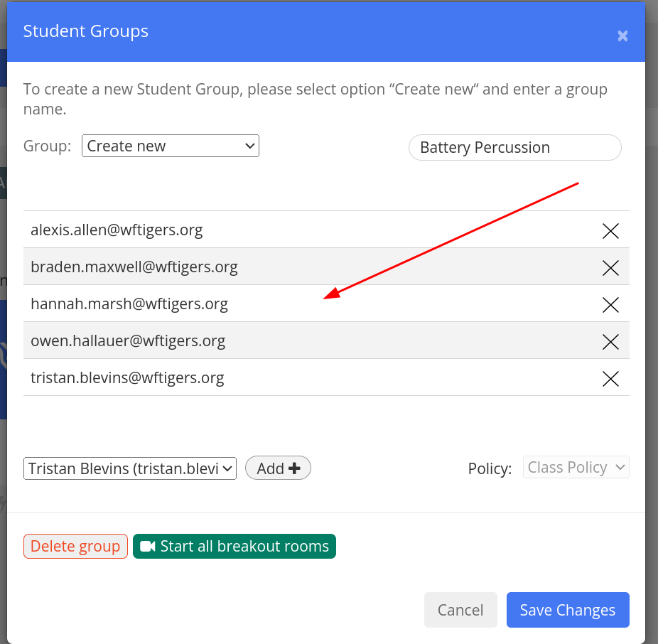The width and height of the screenshot is (658, 644).
Task: Start all breakout rooms
Action: pos(234,546)
